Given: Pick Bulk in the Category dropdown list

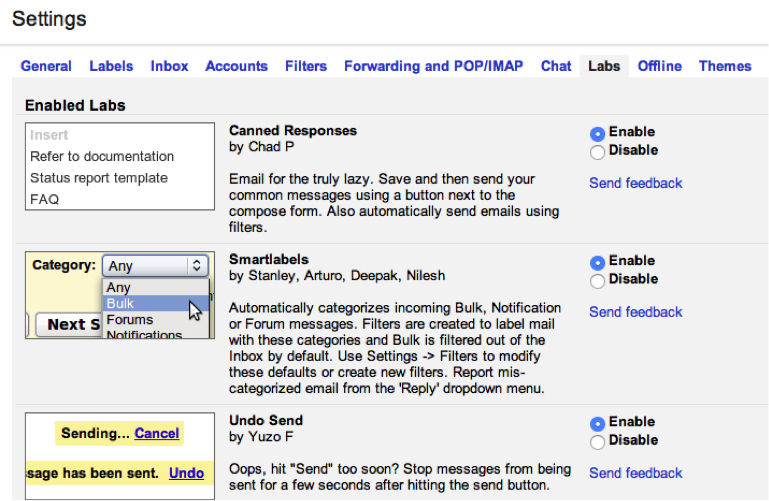Looking at the screenshot, I should tap(121, 303).
